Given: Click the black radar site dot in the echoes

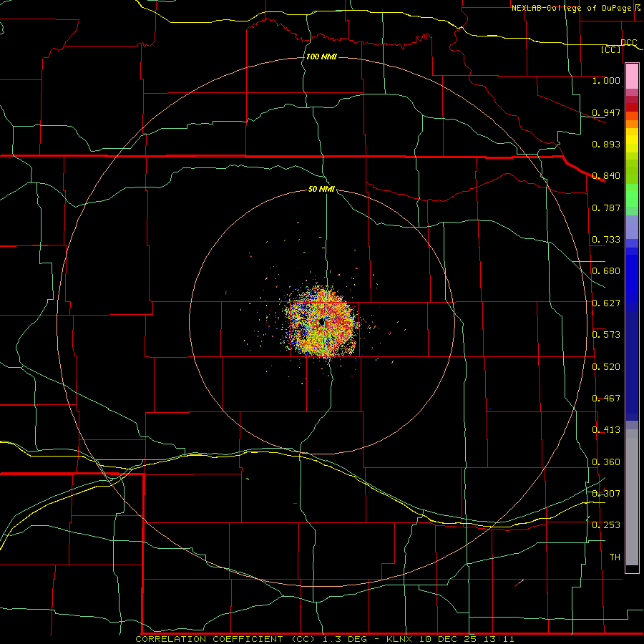Looking at the screenshot, I should [x=321, y=323].
